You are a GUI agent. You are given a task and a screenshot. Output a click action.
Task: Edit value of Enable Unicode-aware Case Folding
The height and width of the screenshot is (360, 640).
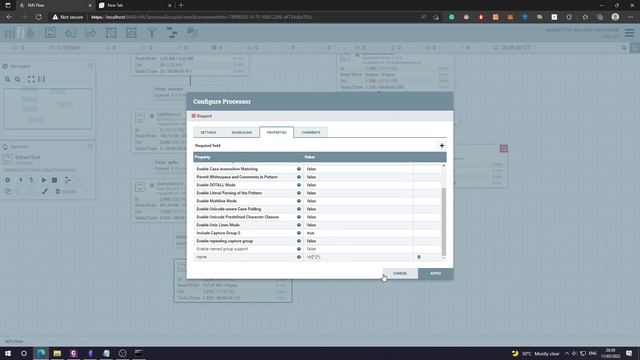coord(358,209)
